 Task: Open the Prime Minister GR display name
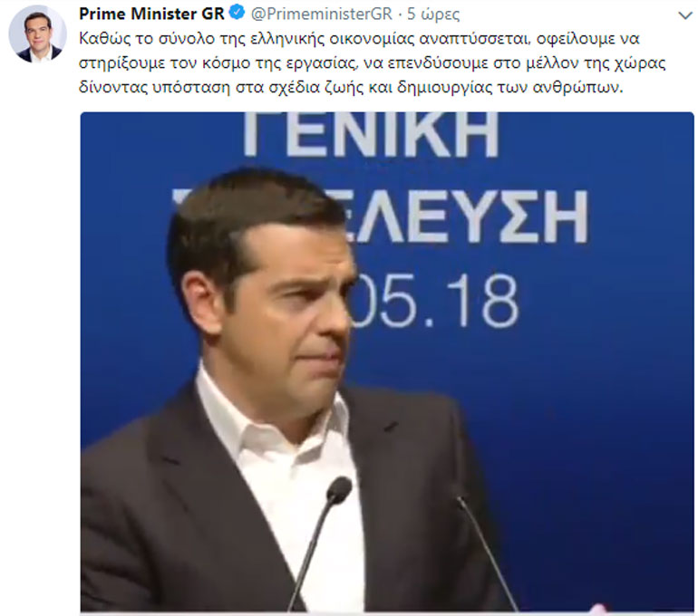151,14
